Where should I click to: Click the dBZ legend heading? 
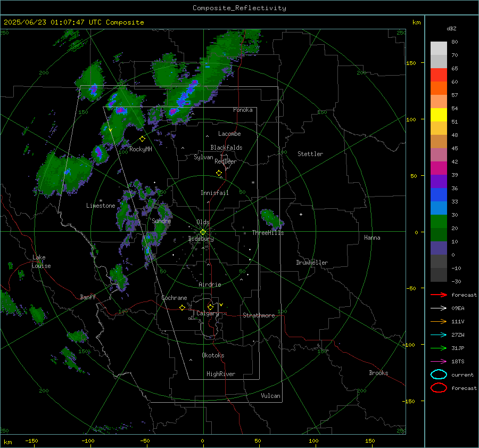(x=451, y=28)
